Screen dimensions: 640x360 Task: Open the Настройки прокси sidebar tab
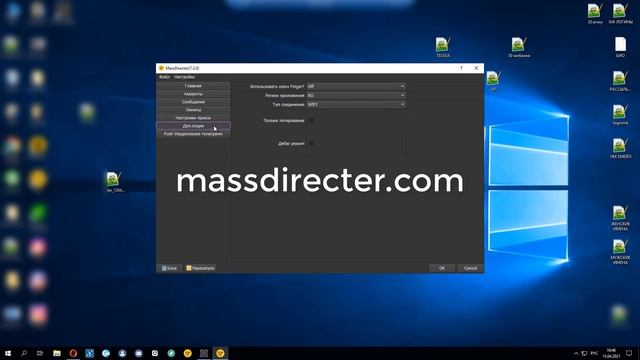tap(193, 118)
